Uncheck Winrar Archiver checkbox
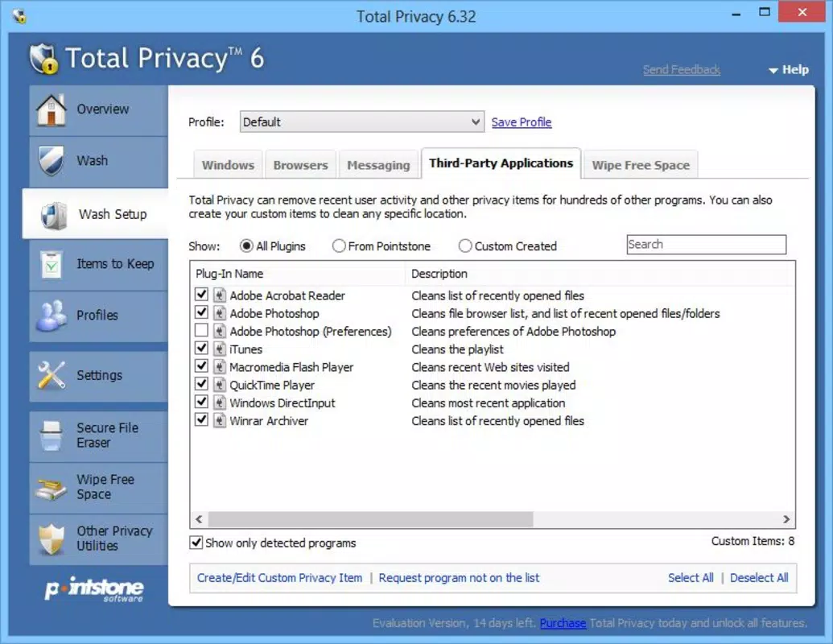Image resolution: width=833 pixels, height=644 pixels. tap(201, 419)
